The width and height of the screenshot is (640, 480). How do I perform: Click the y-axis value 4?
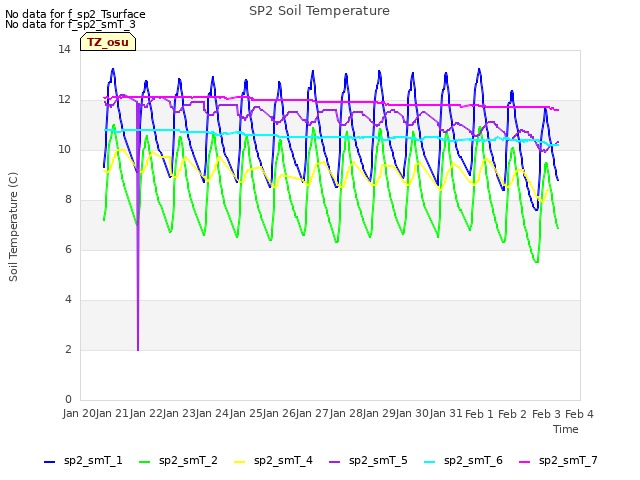(x=68, y=300)
